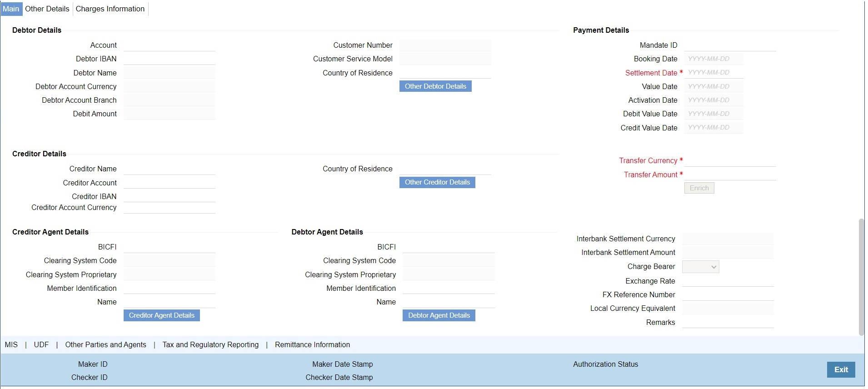Click the Other Debtor Details button
The height and width of the screenshot is (389, 868).
click(x=435, y=86)
